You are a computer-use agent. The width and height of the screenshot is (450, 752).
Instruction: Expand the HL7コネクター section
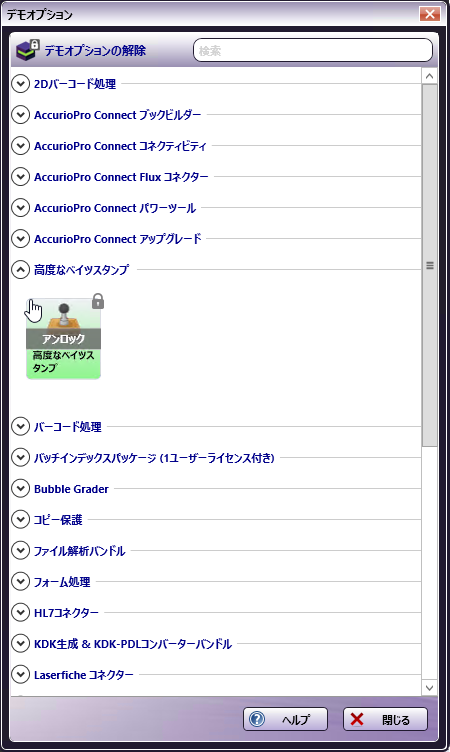(20, 612)
